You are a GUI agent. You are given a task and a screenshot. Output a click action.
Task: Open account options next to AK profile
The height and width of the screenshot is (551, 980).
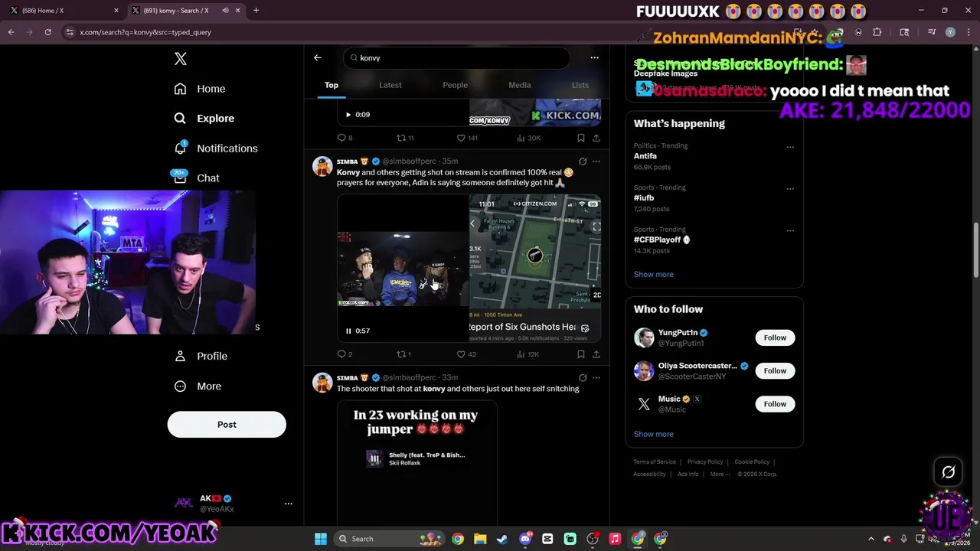[x=289, y=504]
